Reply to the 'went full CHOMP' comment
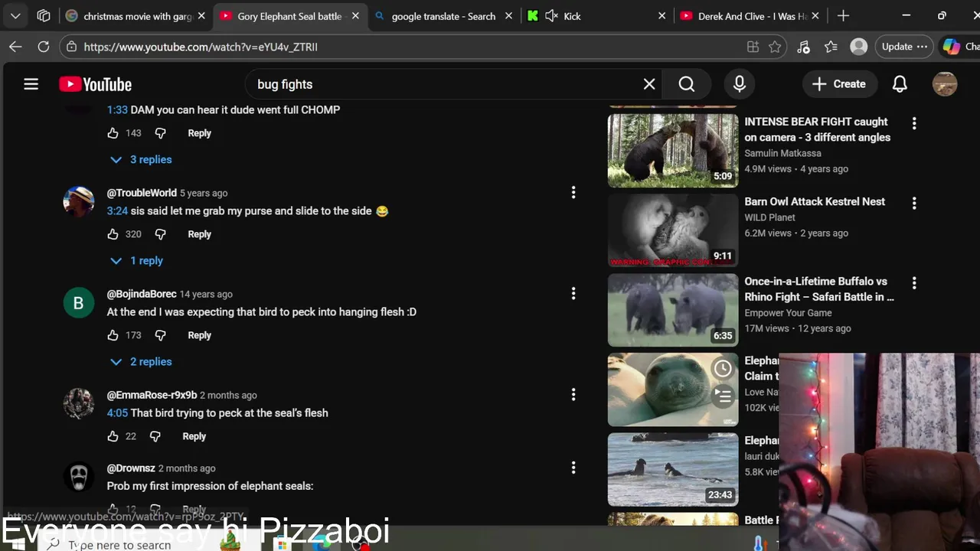The image size is (980, 551). pos(199,133)
